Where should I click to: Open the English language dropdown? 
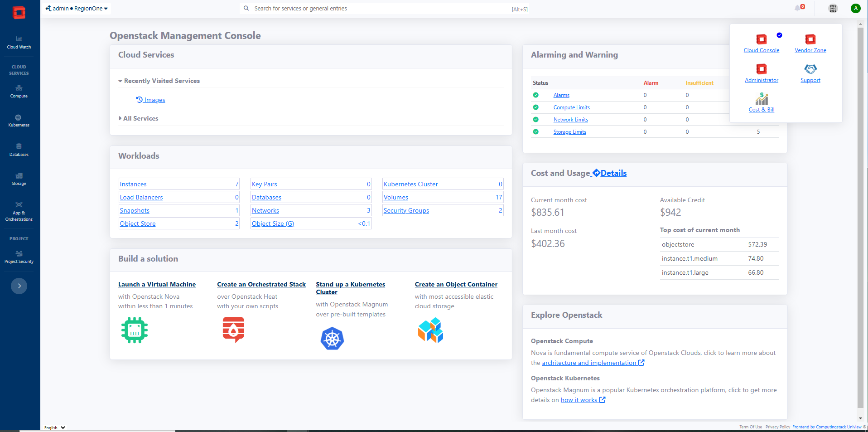55,427
